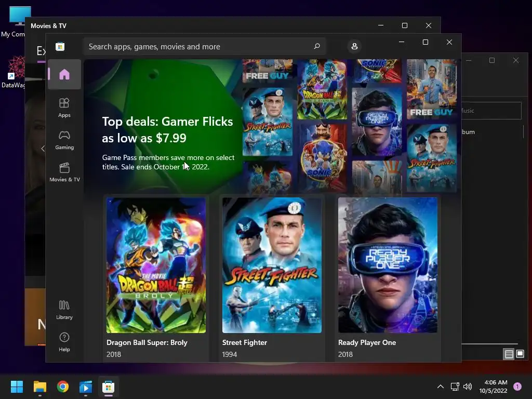Screen dimensions: 532x399
Task: Click the Game Pass members sale description
Action: (168, 162)
